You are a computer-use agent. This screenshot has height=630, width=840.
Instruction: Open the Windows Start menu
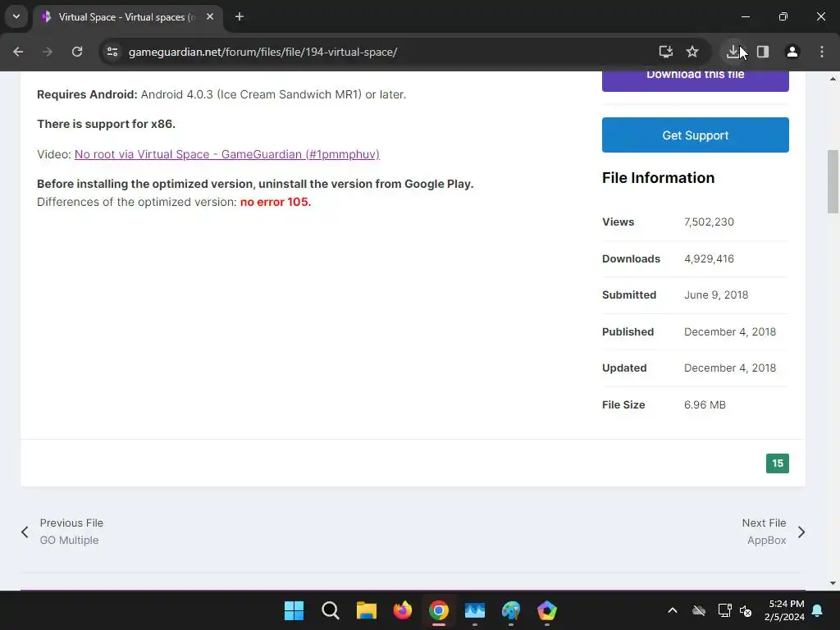click(x=294, y=610)
